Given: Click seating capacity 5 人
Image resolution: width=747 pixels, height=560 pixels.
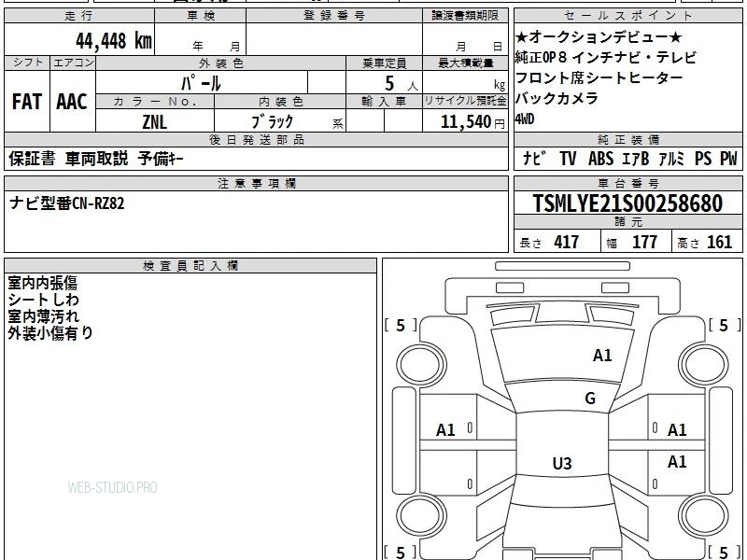Looking at the screenshot, I should click(x=402, y=84).
